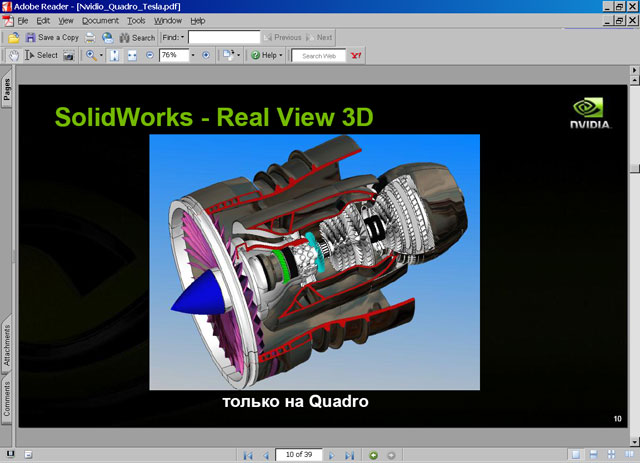Click the 76% zoom percentage field
640x463 pixels.
tap(174, 55)
